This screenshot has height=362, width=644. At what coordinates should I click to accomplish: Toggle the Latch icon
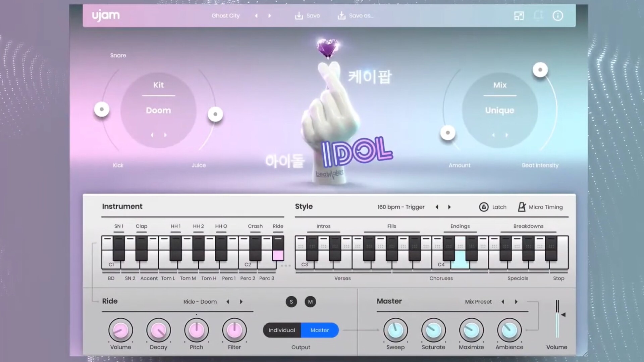click(483, 207)
